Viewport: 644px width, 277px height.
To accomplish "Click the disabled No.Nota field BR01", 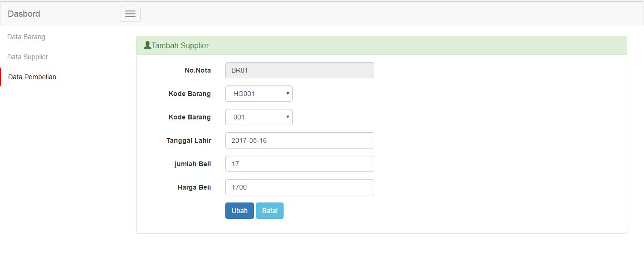I will pyautogui.click(x=300, y=70).
